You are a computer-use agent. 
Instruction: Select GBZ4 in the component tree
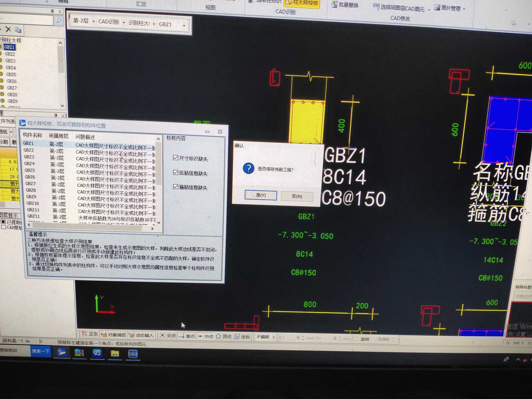(x=11, y=68)
